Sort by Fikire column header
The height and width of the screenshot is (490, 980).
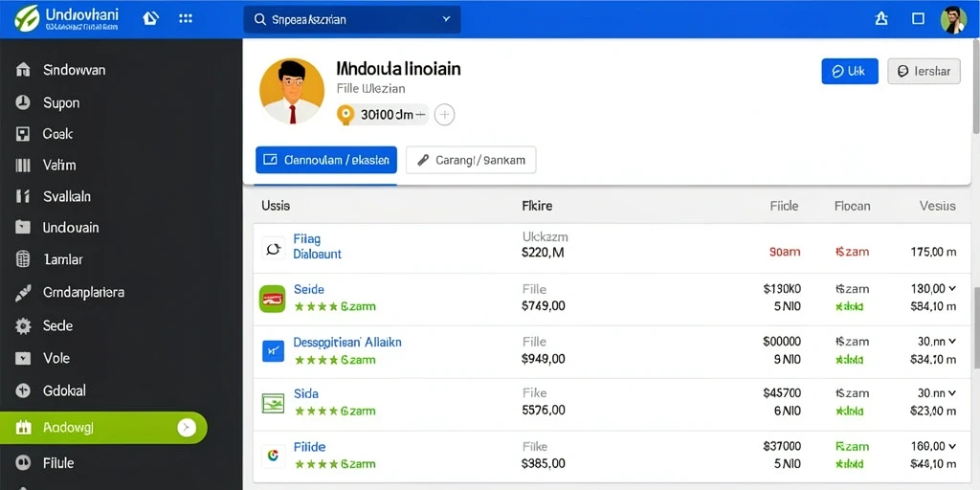tap(537, 206)
